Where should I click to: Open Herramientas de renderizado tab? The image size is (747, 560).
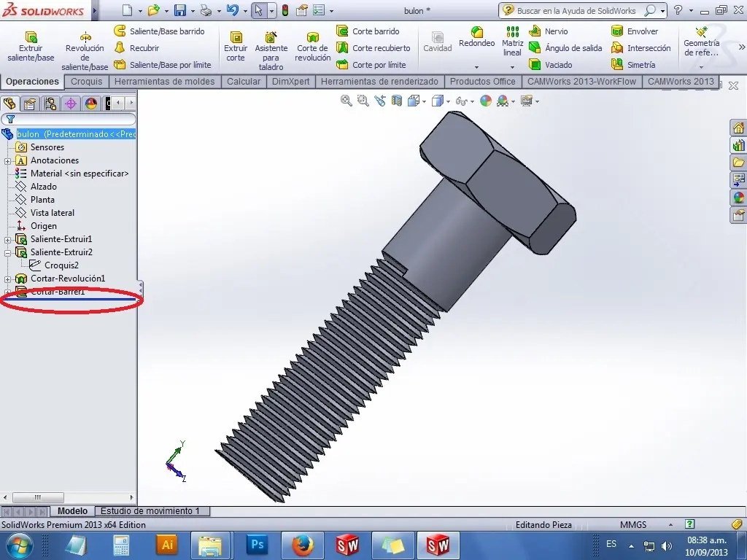pyautogui.click(x=379, y=82)
